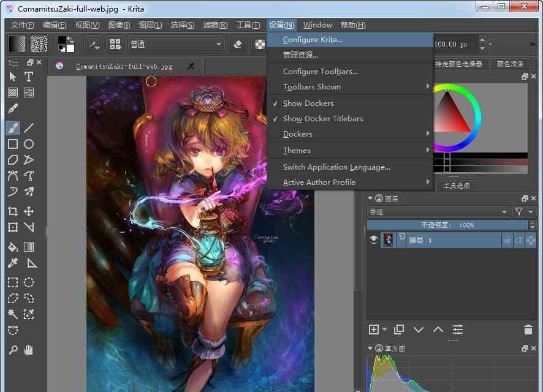This screenshot has width=543, height=392.
Task: Add a new layer plus button
Action: click(x=374, y=330)
